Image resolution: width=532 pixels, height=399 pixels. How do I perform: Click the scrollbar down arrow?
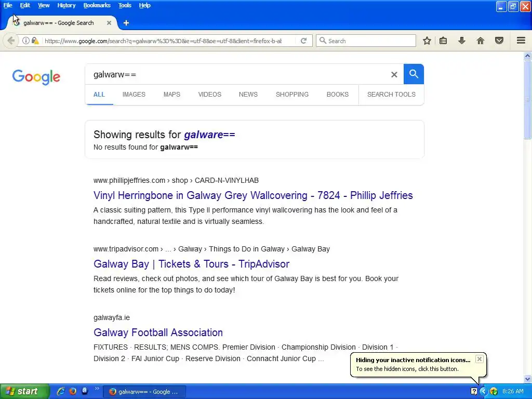coord(527,379)
